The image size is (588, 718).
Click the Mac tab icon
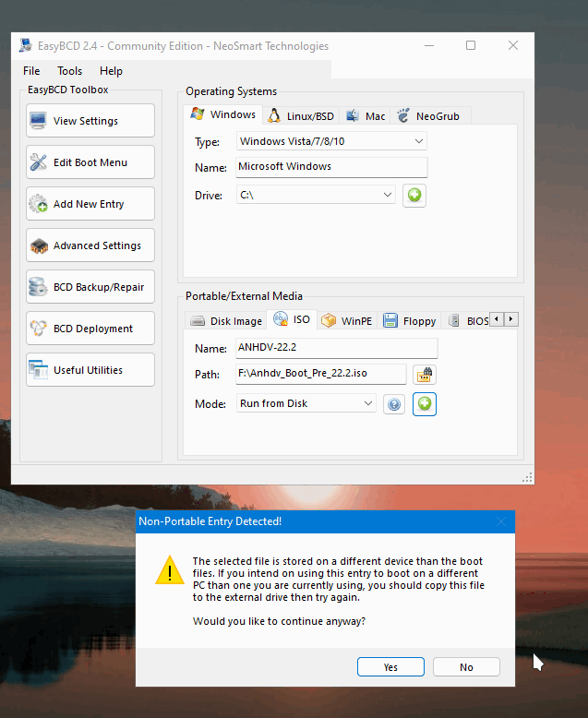click(x=353, y=116)
